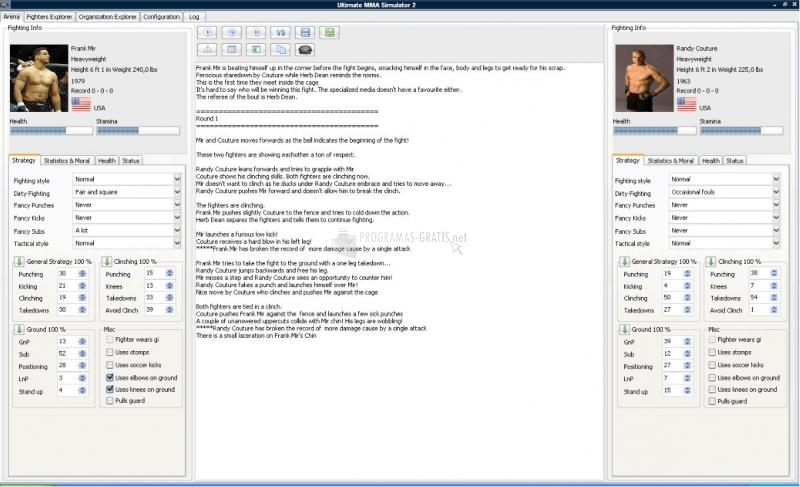Open Frank Mir's Dirty Fighting dropdown
This screenshot has height=487, width=800.
click(177, 192)
